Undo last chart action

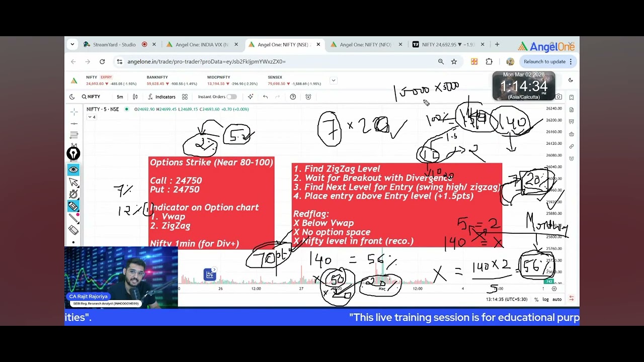pyautogui.click(x=265, y=97)
